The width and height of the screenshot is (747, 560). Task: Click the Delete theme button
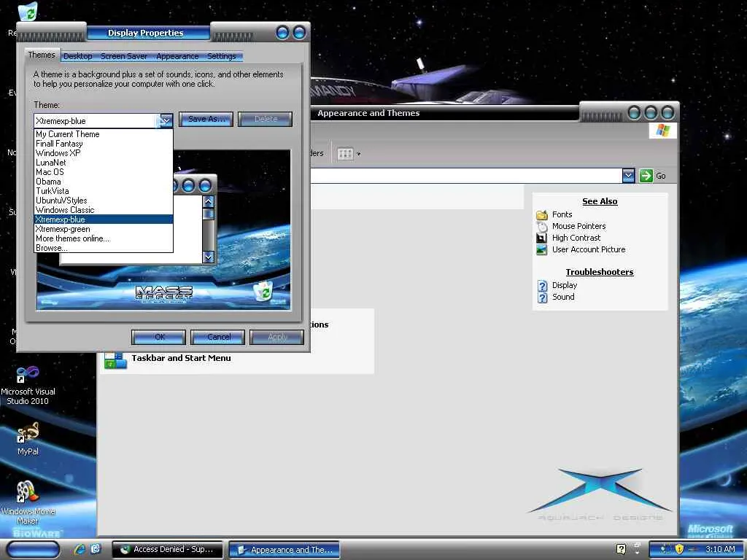click(x=266, y=119)
